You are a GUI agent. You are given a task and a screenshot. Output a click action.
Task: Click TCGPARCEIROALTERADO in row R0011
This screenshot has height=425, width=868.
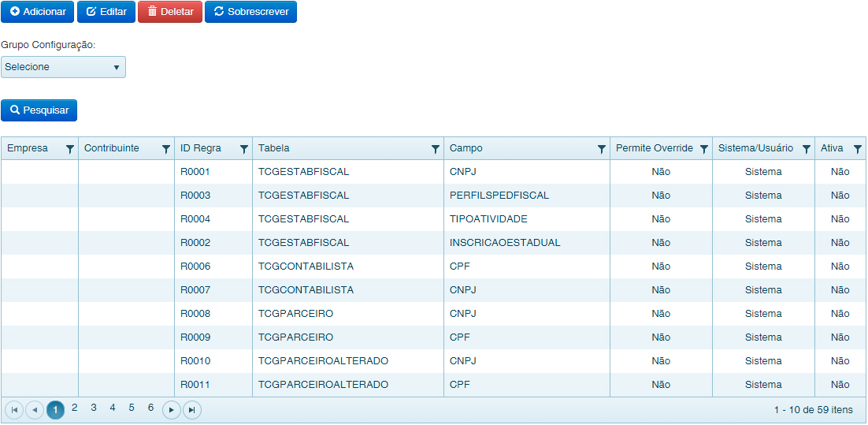[x=348, y=385]
